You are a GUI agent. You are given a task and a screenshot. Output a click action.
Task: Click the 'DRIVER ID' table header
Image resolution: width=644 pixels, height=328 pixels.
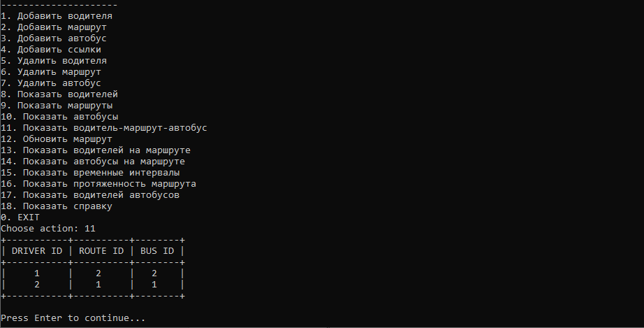[x=37, y=251]
